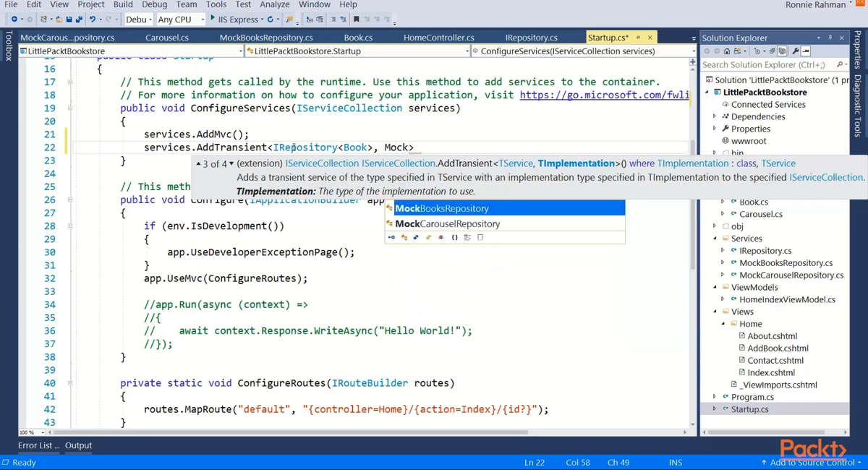
Task: Open the Error List tab
Action: tap(38, 445)
